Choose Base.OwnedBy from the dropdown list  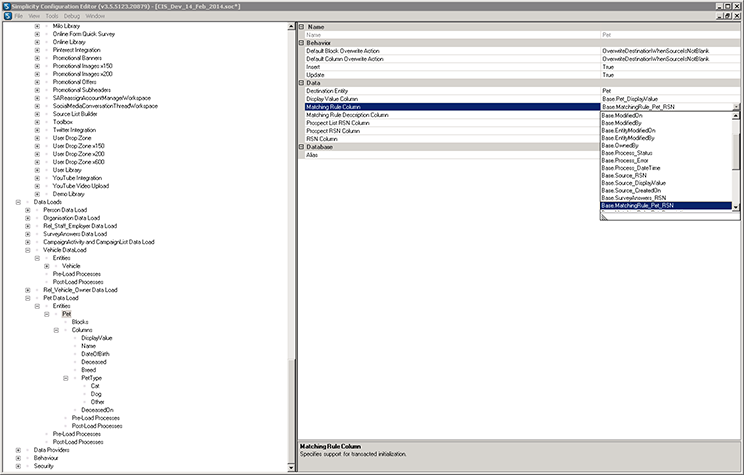666,145
